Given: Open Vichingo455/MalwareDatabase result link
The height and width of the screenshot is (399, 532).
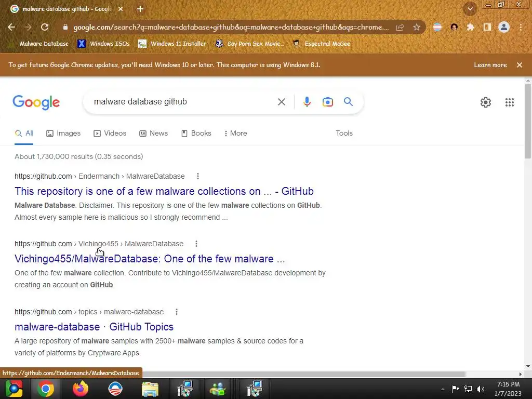Looking at the screenshot, I should 150,259.
